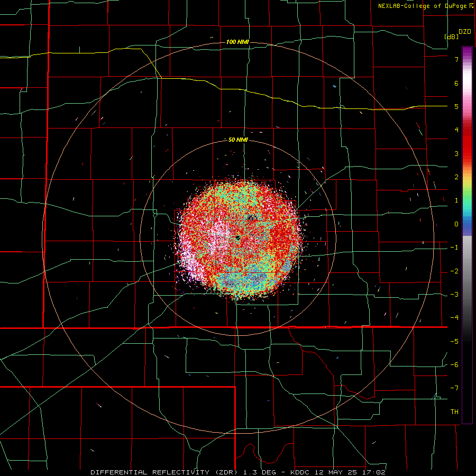Select the 4 value on the dB scale
The image size is (476, 476).
tap(456, 130)
